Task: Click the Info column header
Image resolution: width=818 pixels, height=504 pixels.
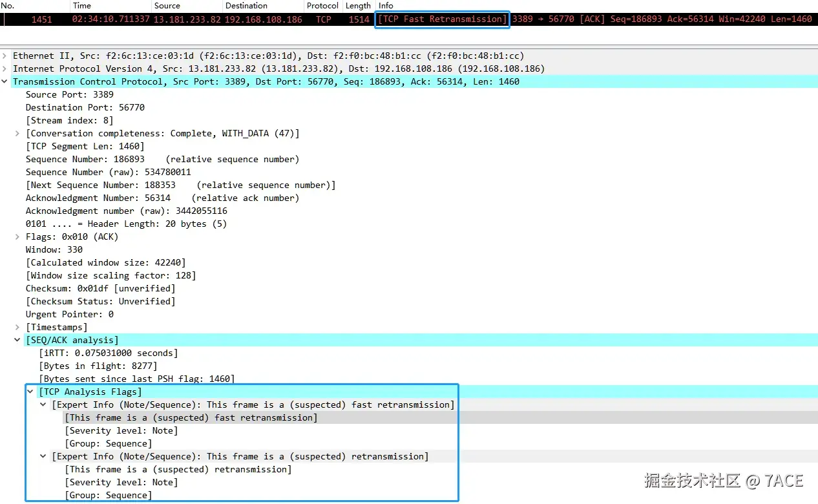Action: click(x=596, y=6)
